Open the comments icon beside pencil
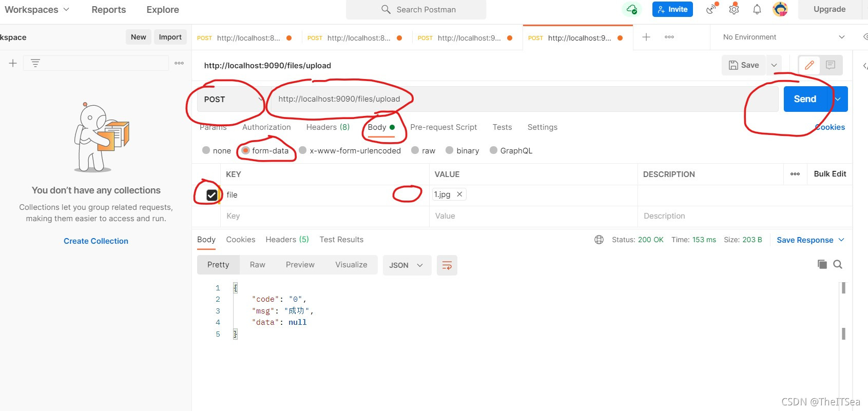 click(831, 65)
